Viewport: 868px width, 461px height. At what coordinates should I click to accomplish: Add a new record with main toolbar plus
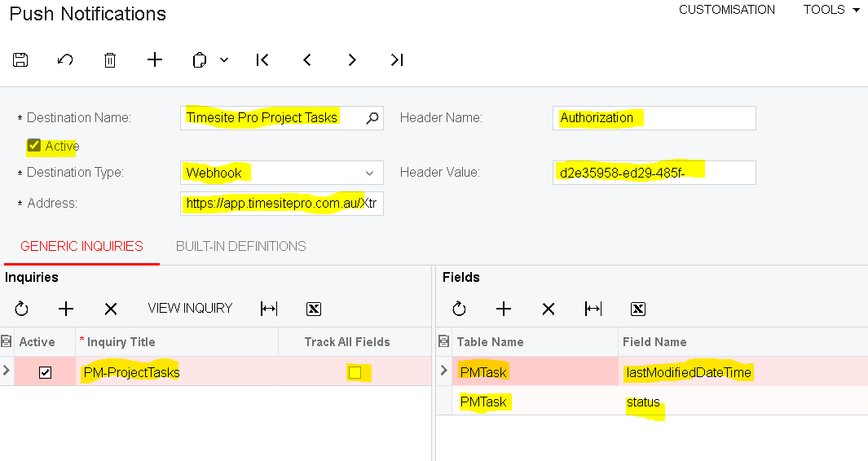pos(155,59)
